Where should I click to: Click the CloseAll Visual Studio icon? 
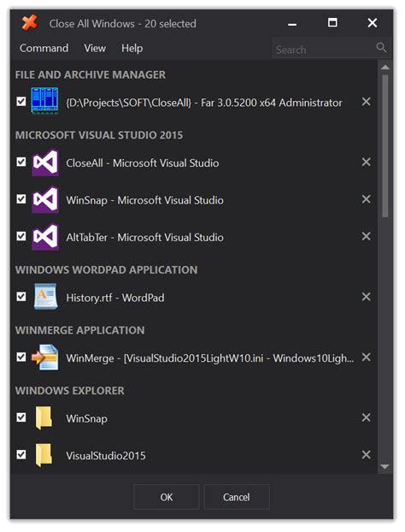click(x=44, y=163)
